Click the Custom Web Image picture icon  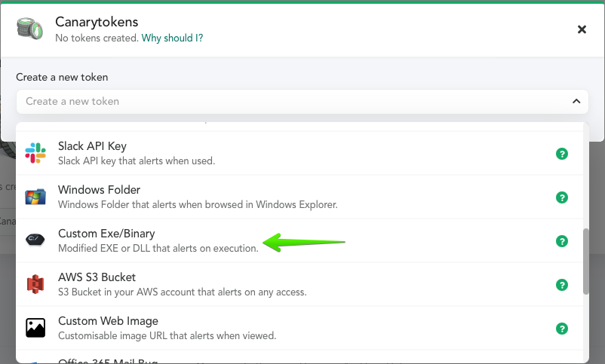point(35,328)
